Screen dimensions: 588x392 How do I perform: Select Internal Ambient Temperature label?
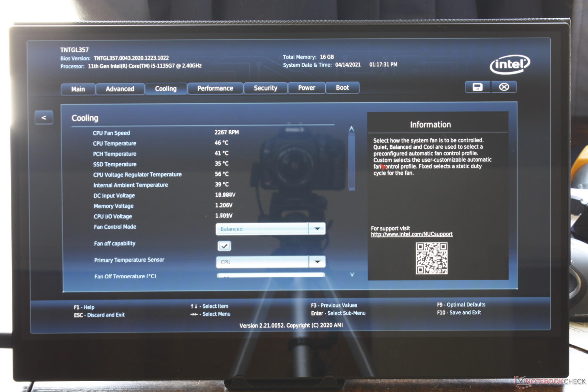point(131,185)
